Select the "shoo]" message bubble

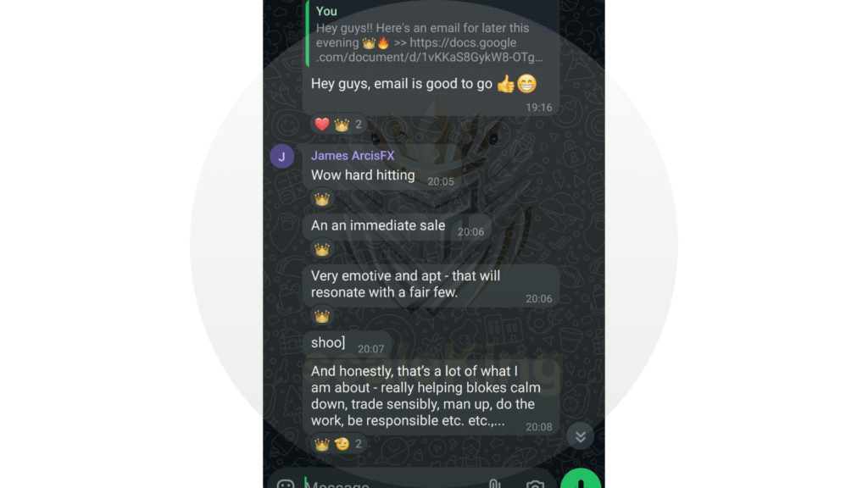click(x=347, y=344)
